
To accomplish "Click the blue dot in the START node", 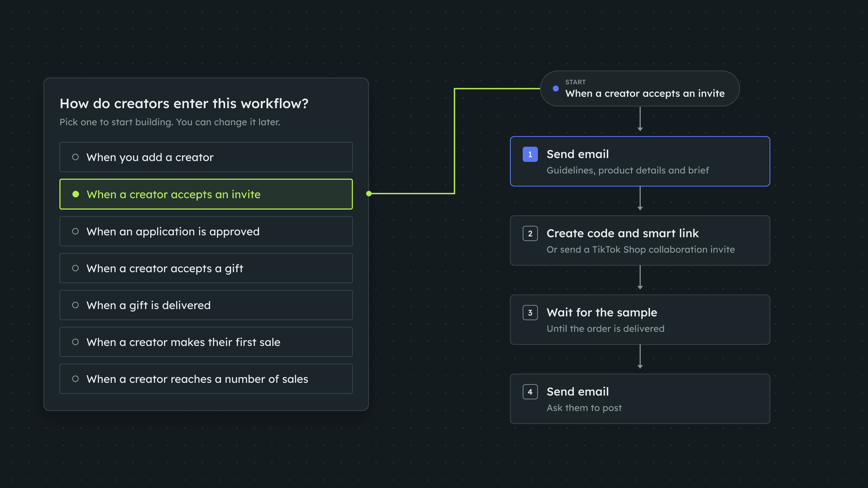I will pyautogui.click(x=556, y=89).
